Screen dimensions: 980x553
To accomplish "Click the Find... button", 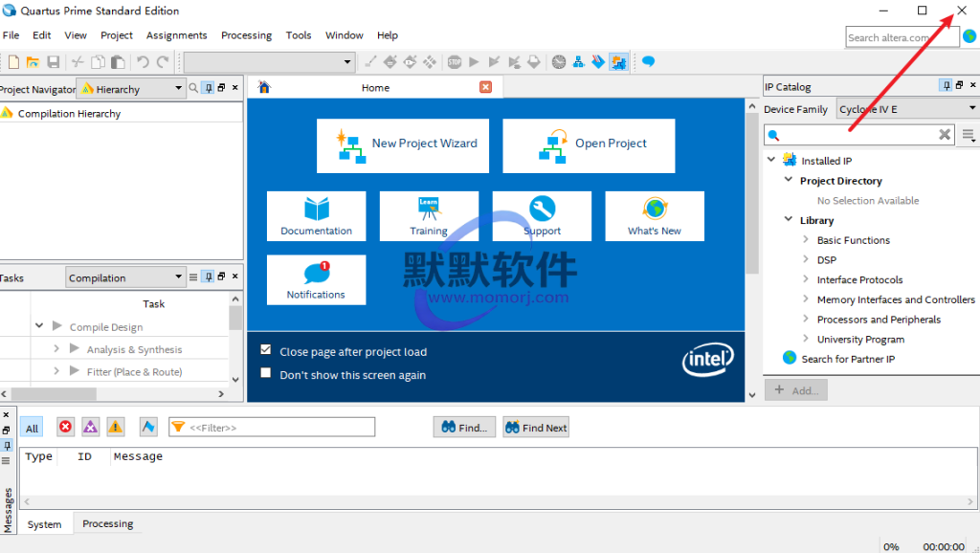I will click(464, 428).
